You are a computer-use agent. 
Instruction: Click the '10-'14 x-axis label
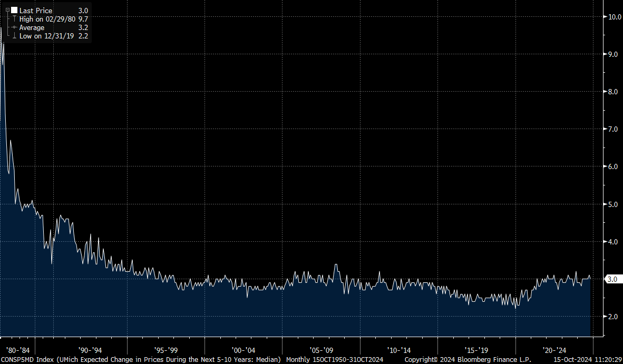click(399, 350)
